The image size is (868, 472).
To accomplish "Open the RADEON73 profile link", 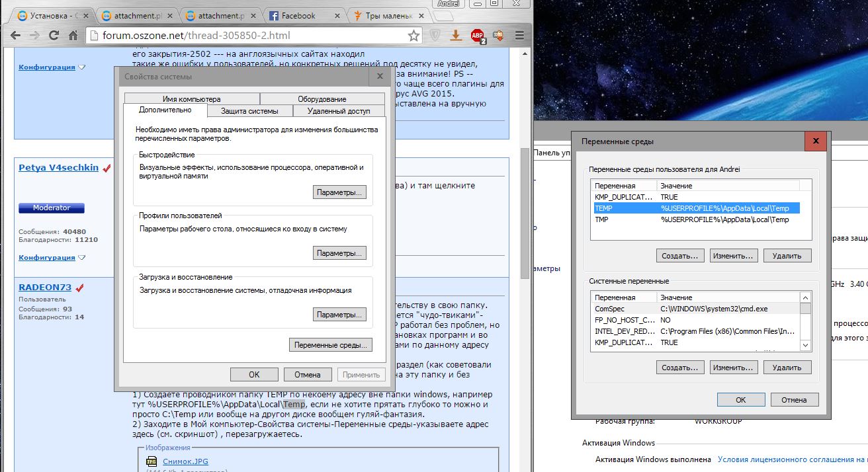I will click(45, 288).
